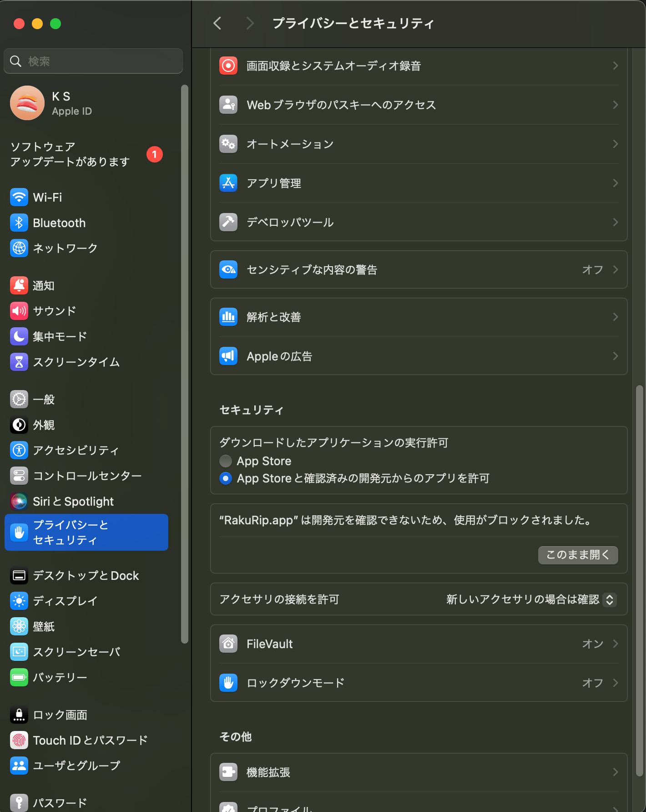The height and width of the screenshot is (812, 646).
Task: Click the このまま開く button
Action: (x=578, y=555)
